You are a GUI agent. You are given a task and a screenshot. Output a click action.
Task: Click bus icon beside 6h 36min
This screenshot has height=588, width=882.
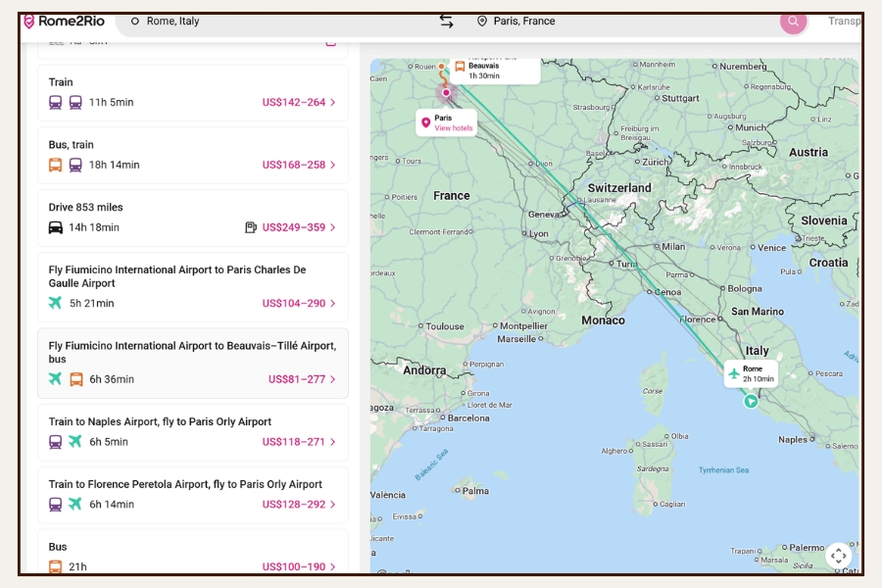75,379
